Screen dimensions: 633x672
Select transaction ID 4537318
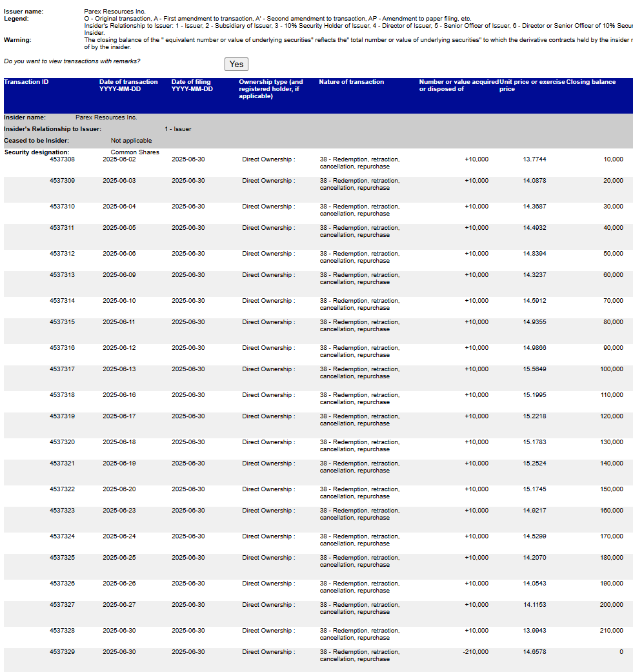coord(62,395)
